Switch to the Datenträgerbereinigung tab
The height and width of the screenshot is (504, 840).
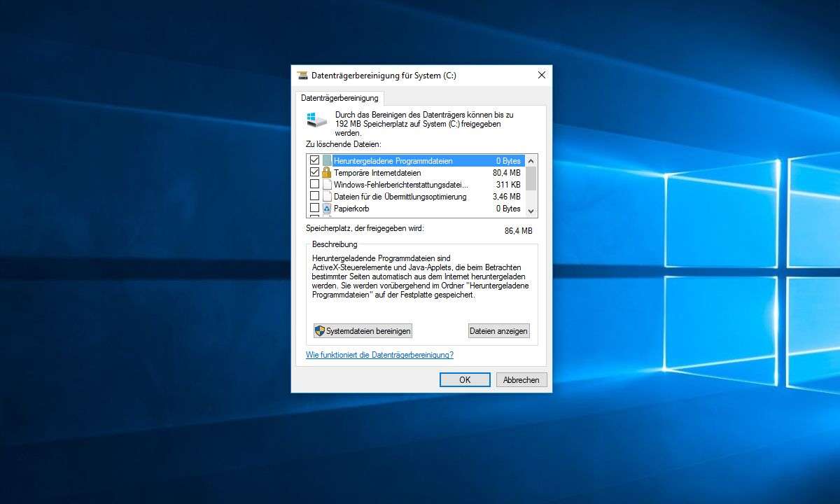(339, 98)
